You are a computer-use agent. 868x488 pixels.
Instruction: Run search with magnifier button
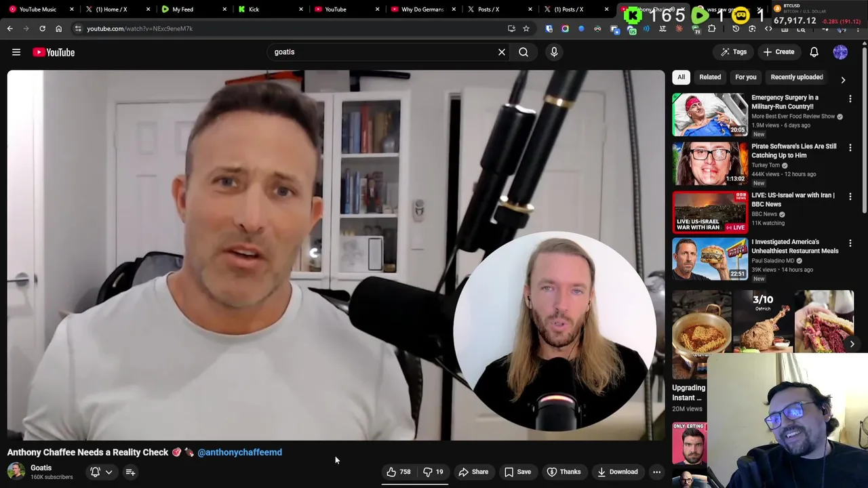point(524,52)
